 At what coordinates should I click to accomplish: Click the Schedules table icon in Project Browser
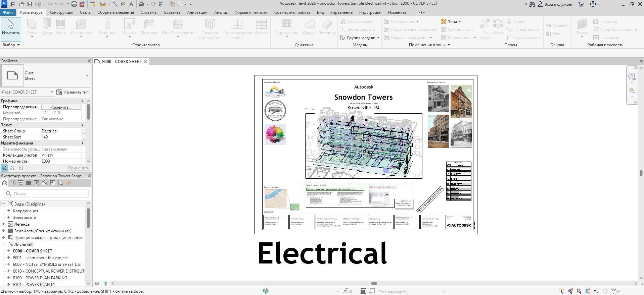coord(28,183)
